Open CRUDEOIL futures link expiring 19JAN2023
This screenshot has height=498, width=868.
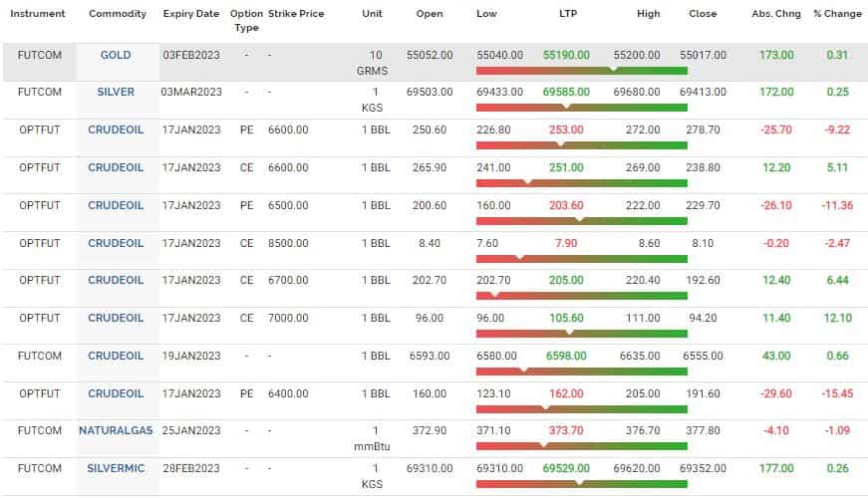point(116,356)
